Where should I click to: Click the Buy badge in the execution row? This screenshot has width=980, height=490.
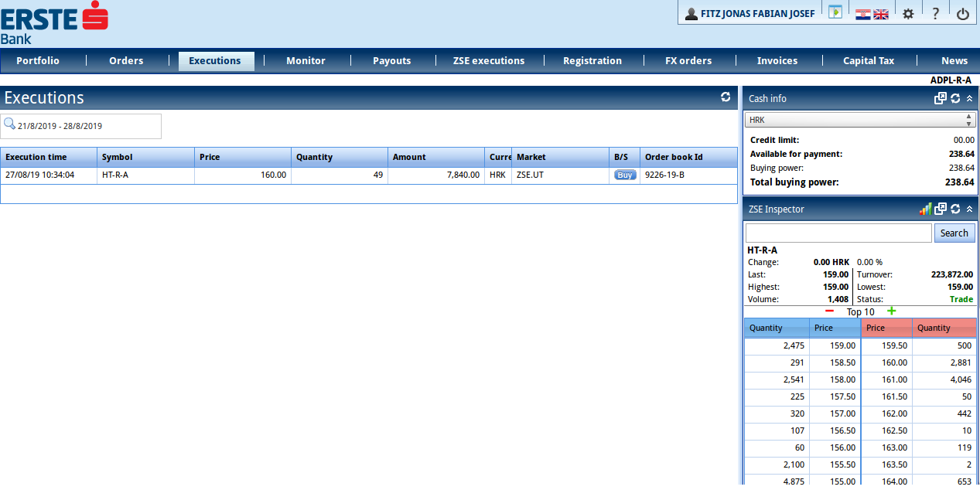click(625, 175)
